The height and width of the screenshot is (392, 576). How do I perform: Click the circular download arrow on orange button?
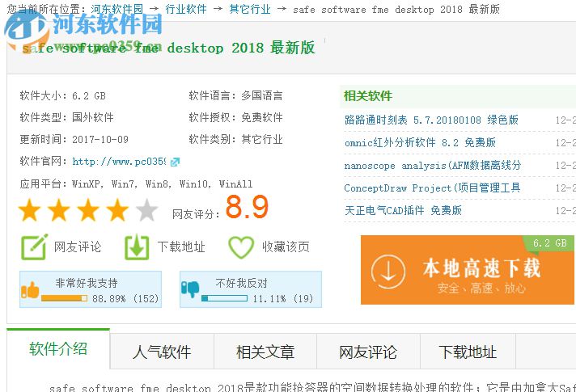388,272
